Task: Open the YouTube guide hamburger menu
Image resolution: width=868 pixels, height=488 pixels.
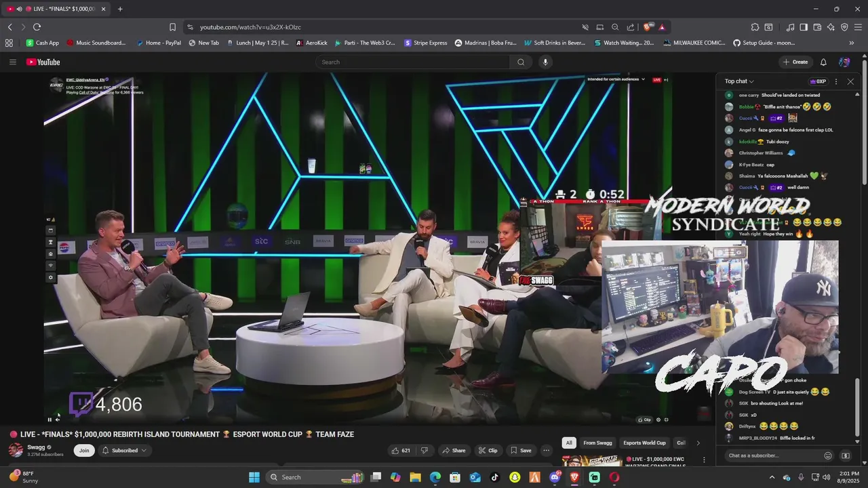Action: [12, 62]
